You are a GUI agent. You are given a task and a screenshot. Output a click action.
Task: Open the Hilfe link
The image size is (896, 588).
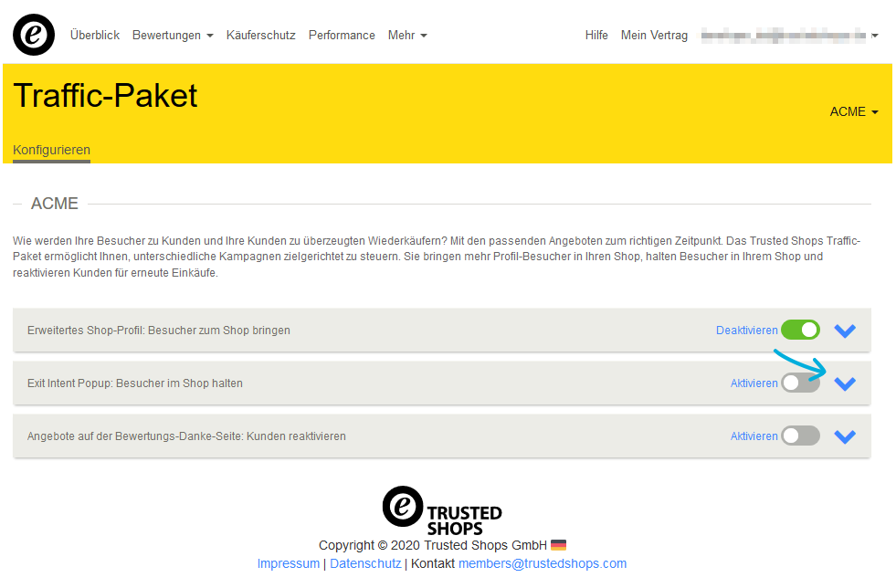596,35
